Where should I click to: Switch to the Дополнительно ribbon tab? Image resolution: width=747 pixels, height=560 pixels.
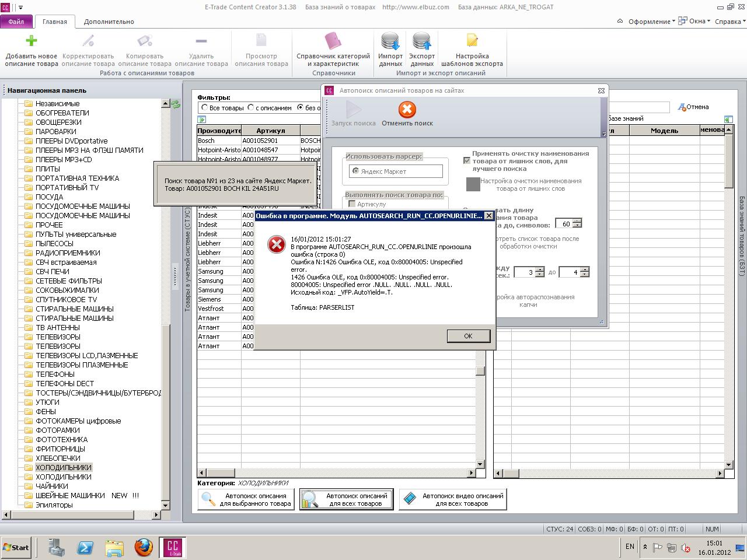click(x=109, y=22)
